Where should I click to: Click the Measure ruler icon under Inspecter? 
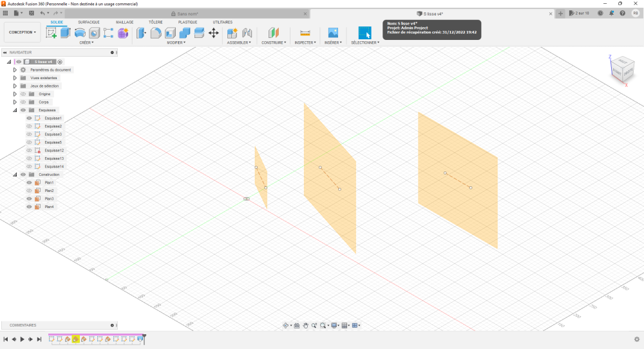pyautogui.click(x=305, y=33)
